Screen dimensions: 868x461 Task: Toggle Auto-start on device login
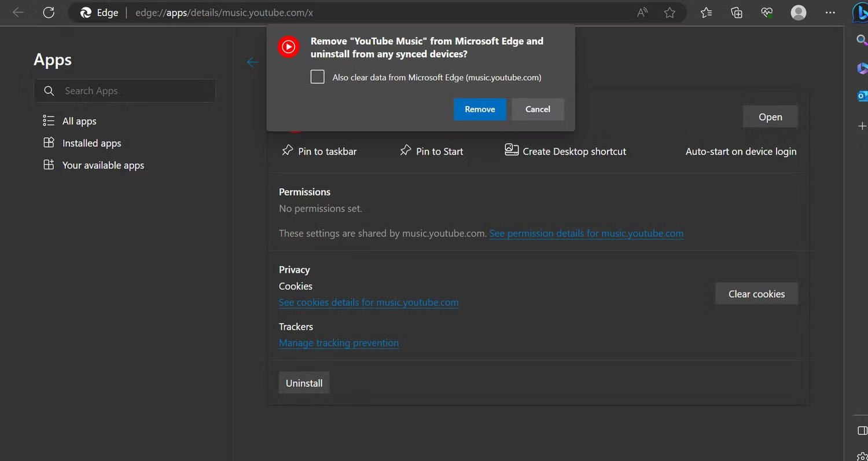click(x=741, y=151)
